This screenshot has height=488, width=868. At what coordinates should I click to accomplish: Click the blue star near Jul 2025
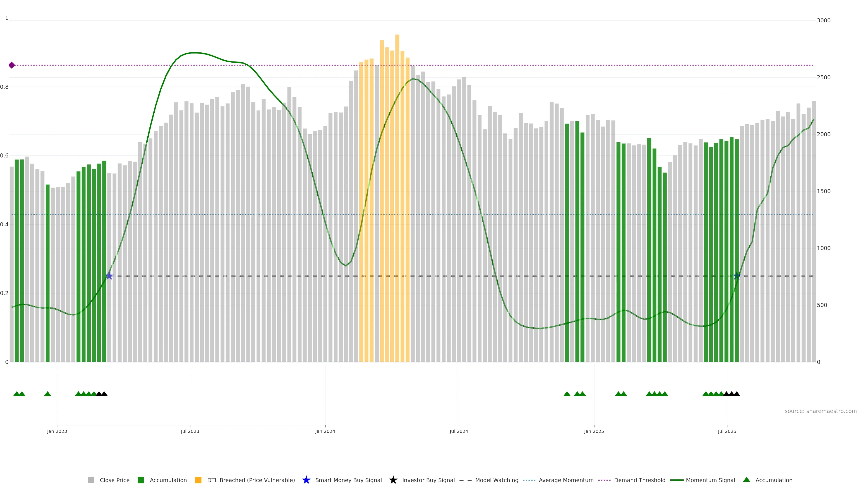pos(737,276)
